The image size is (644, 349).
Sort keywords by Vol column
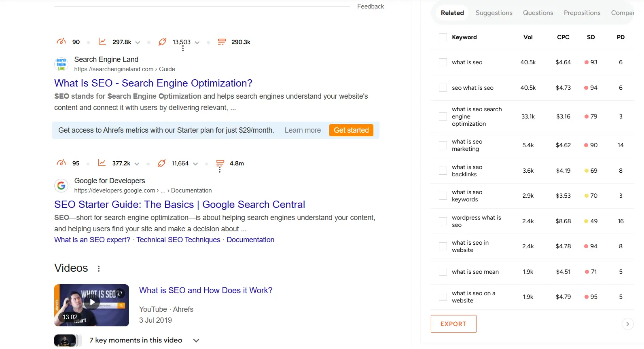pyautogui.click(x=528, y=37)
